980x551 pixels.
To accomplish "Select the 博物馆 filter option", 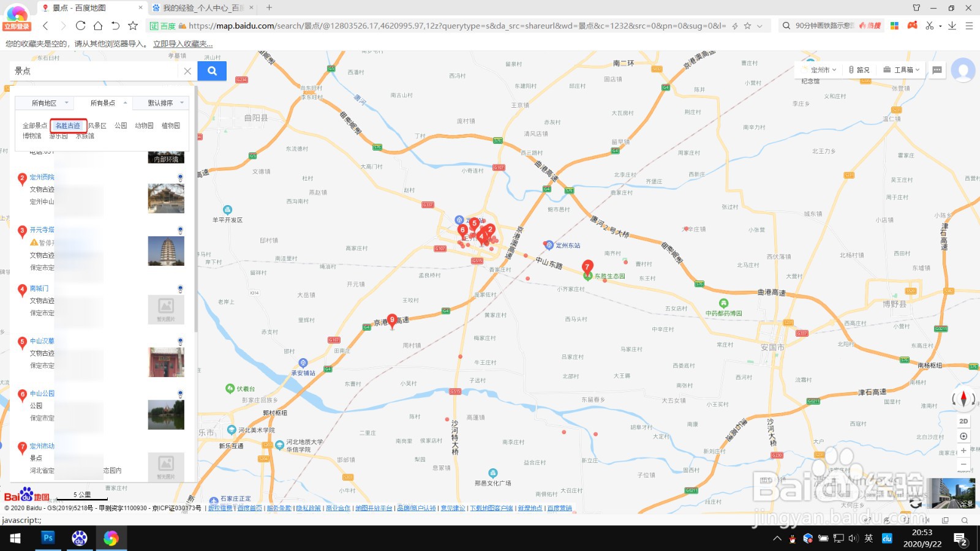I will [32, 136].
